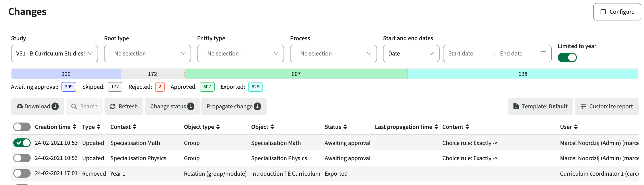Click the Template document icon

(x=516, y=106)
